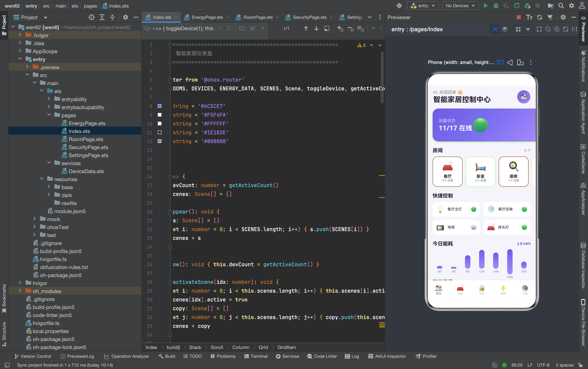
Task: Tap 设置 tab in preview bottom bar
Action: click(x=525, y=290)
